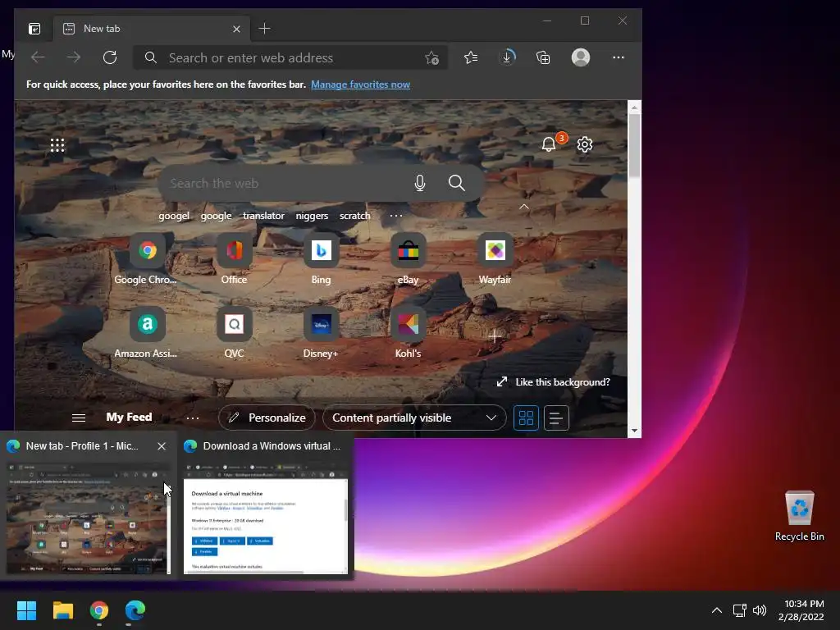
Task: Open Windows Start menu
Action: tap(27, 610)
